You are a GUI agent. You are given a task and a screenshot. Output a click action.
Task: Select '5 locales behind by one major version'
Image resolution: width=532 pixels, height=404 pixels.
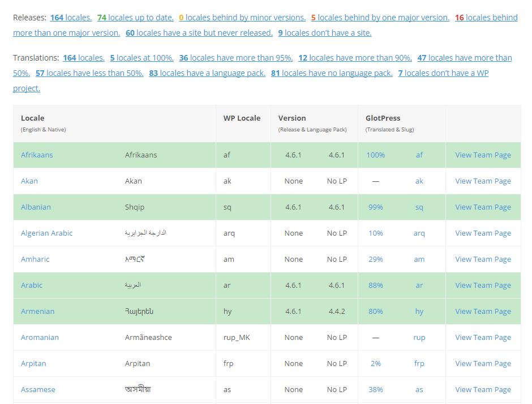[x=380, y=18]
